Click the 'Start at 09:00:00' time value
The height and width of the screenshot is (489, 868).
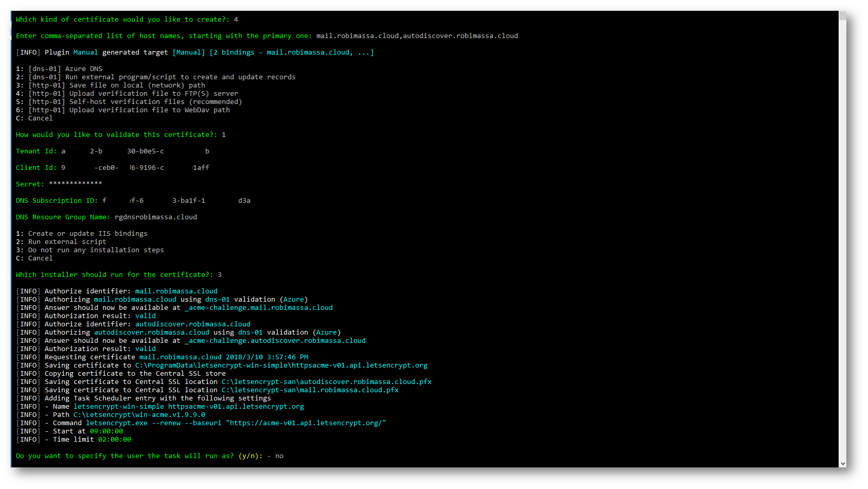click(106, 431)
